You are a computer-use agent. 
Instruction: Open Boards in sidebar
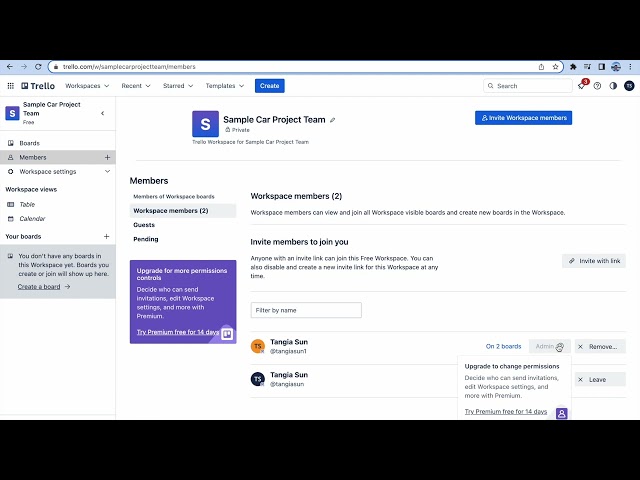click(29, 143)
